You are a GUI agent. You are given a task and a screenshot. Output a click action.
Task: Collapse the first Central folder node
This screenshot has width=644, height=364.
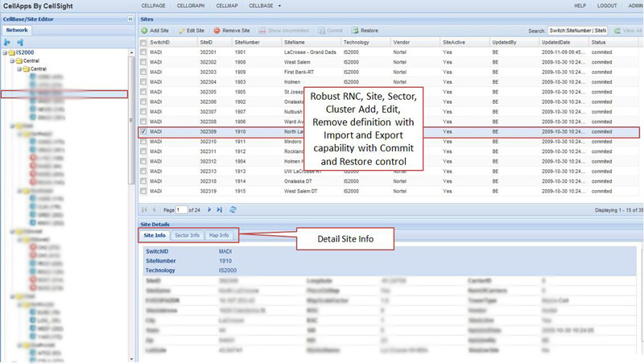12,61
